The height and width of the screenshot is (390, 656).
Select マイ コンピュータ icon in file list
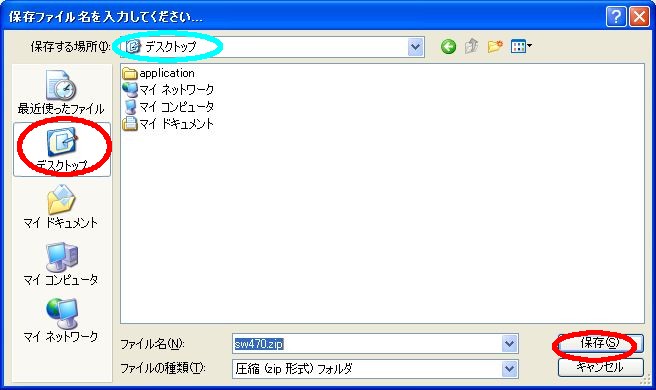coord(130,107)
